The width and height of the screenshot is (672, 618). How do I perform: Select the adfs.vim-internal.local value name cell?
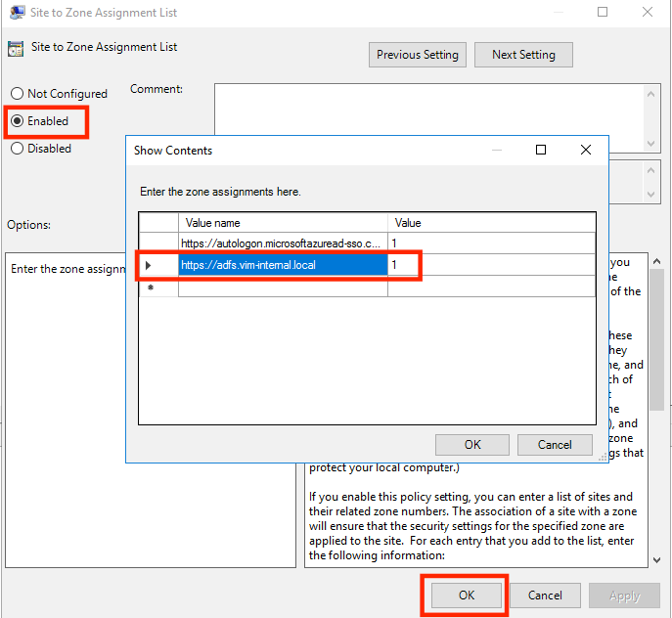coord(283,265)
